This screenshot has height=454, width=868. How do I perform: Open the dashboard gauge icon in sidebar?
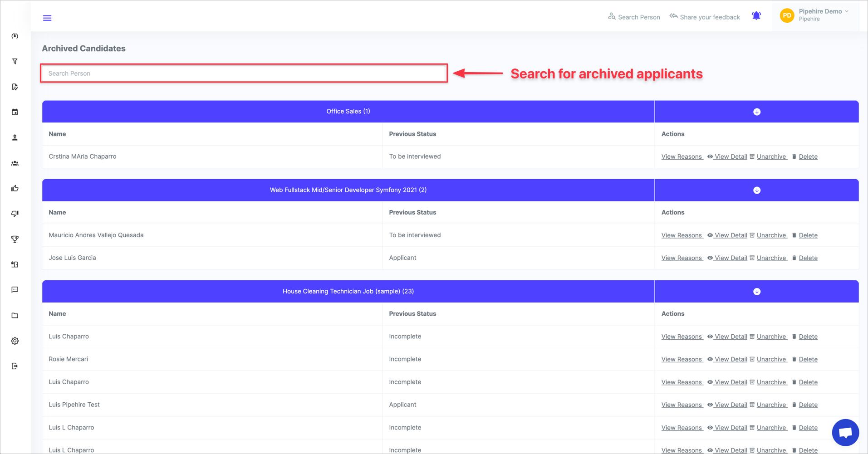point(15,36)
